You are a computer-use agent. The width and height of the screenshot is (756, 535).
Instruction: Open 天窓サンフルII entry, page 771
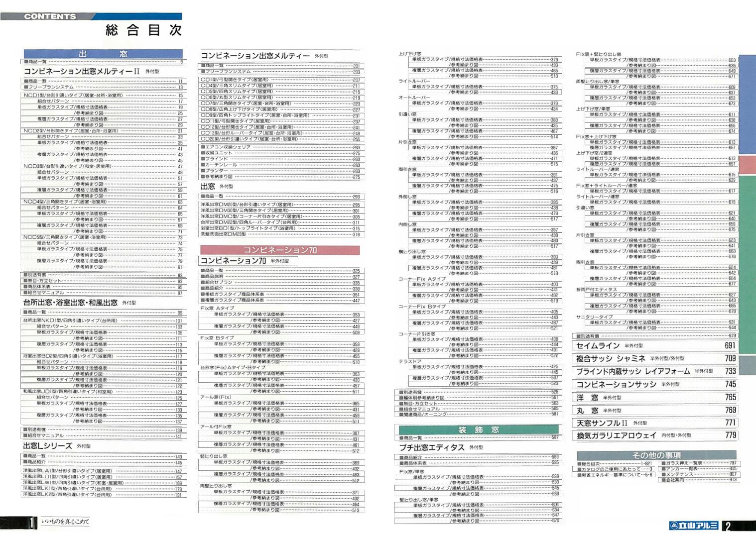click(656, 423)
